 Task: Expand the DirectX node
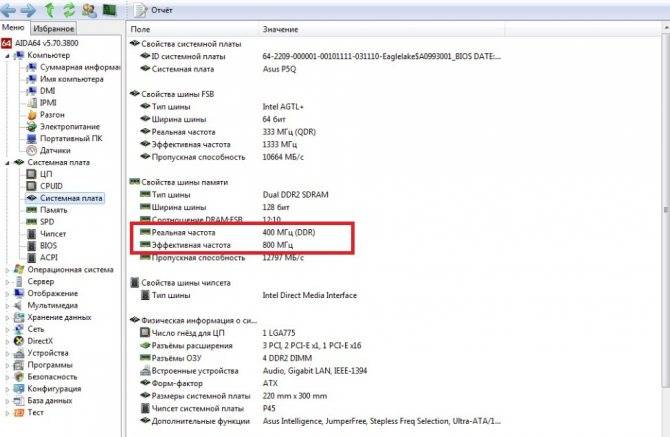[x=7, y=341]
